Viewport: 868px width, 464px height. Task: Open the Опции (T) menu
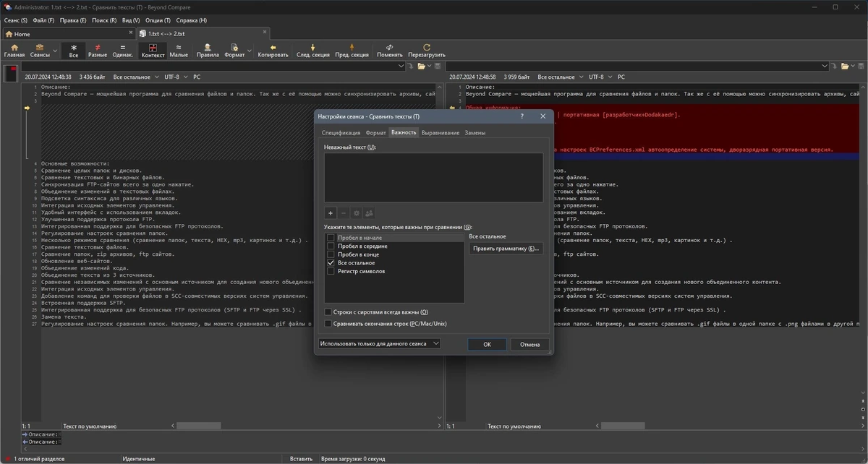[x=158, y=20]
